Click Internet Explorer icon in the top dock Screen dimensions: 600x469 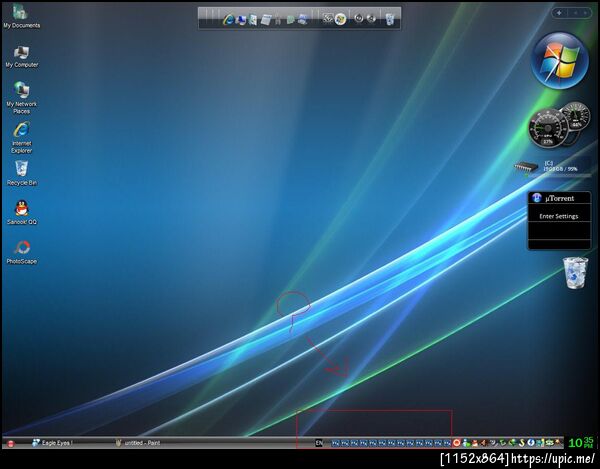point(228,19)
